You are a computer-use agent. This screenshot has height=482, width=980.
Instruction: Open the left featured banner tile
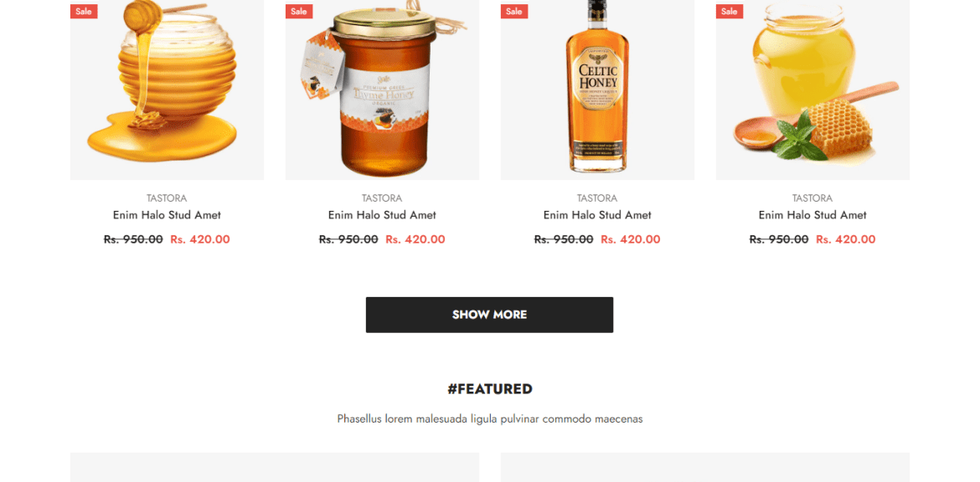275,467
